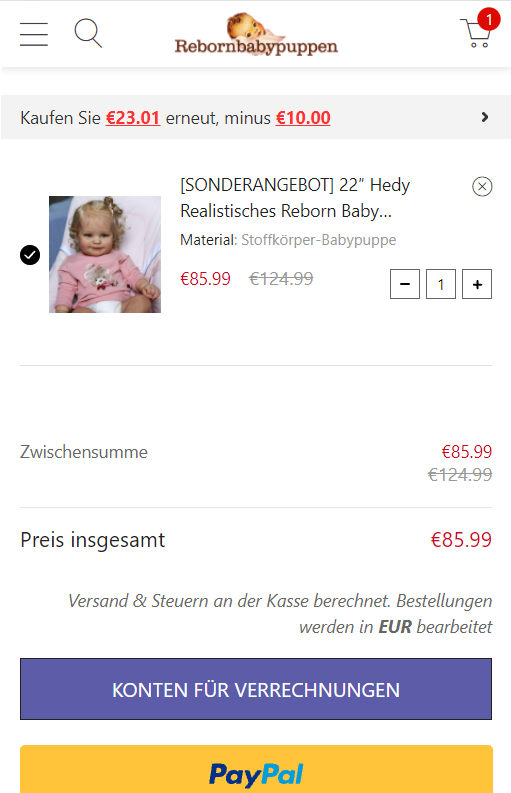The image size is (511, 793).
Task: Decrease quantity with minus button
Action: pyautogui.click(x=405, y=284)
